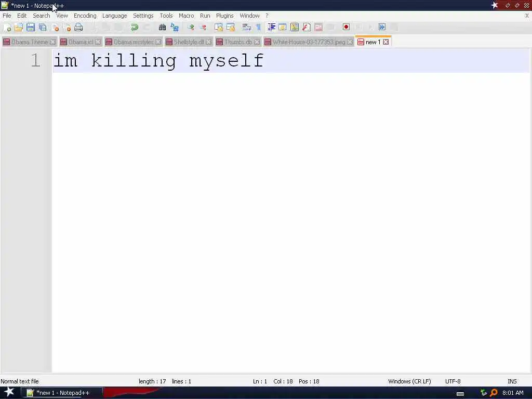Click the Close All toolbar icon

coord(66,28)
